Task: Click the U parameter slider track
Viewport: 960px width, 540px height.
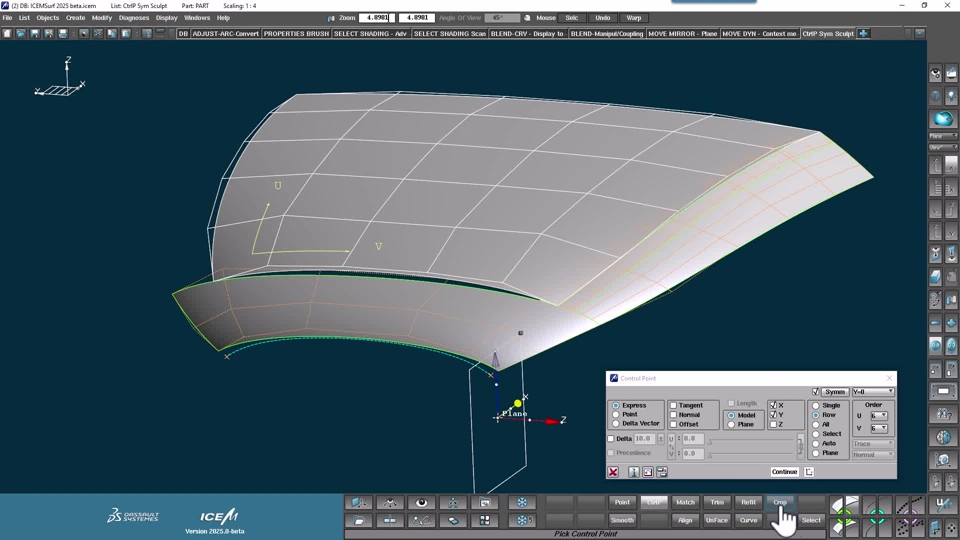Action: tap(752, 440)
